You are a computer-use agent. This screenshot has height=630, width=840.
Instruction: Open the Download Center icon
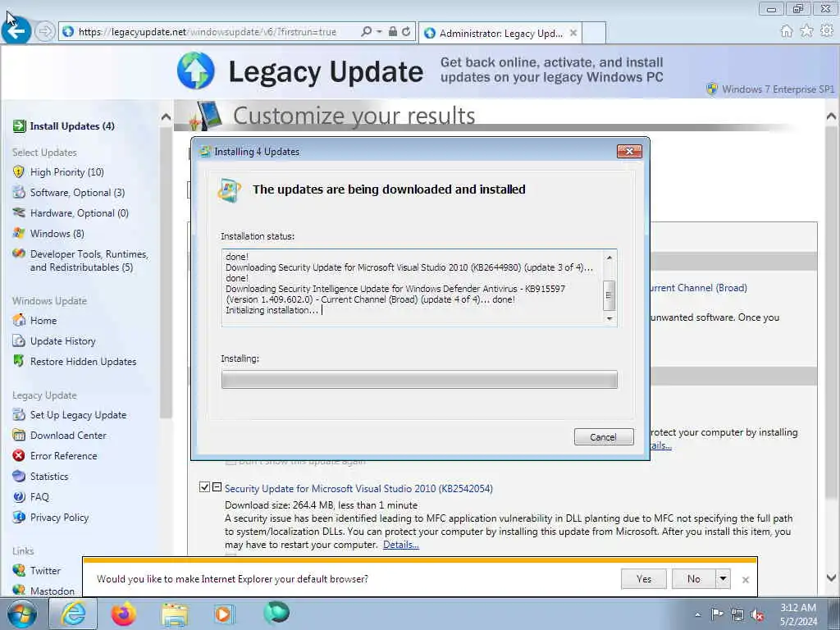(19, 435)
